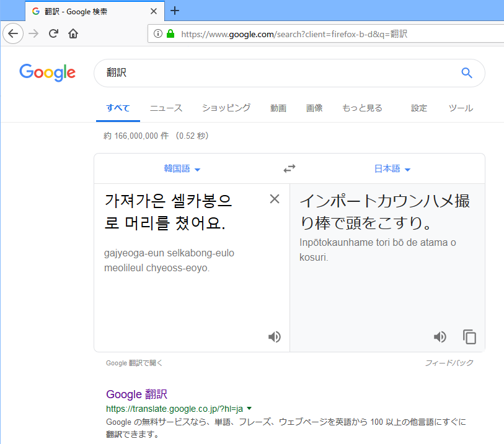
Task: Open a new browser tab
Action: click(x=175, y=11)
